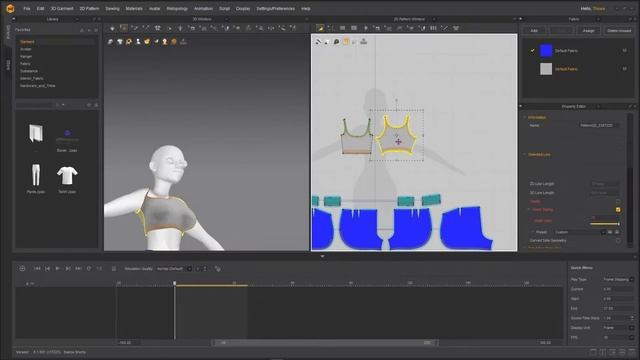The image size is (640, 360).
Task: Click the highlighted pattern display icon in 2D window
Action: pyautogui.click(x=346, y=42)
